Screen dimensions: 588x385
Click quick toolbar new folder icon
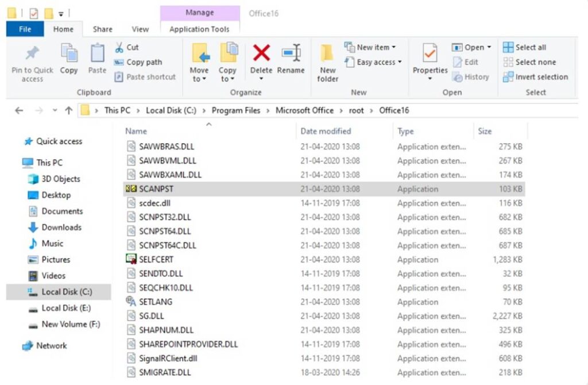tap(49, 14)
